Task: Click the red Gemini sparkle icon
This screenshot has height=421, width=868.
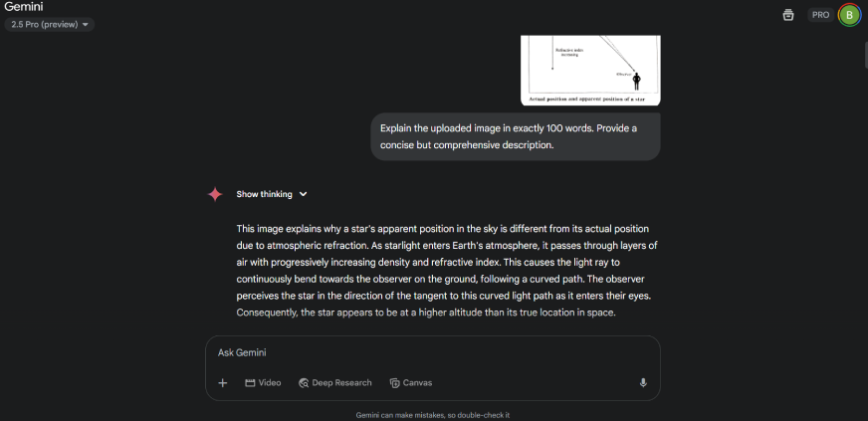Action: click(x=215, y=194)
